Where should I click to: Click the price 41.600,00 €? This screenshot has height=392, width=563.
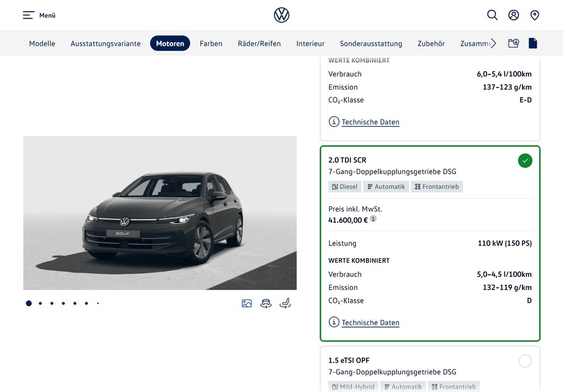(x=348, y=220)
